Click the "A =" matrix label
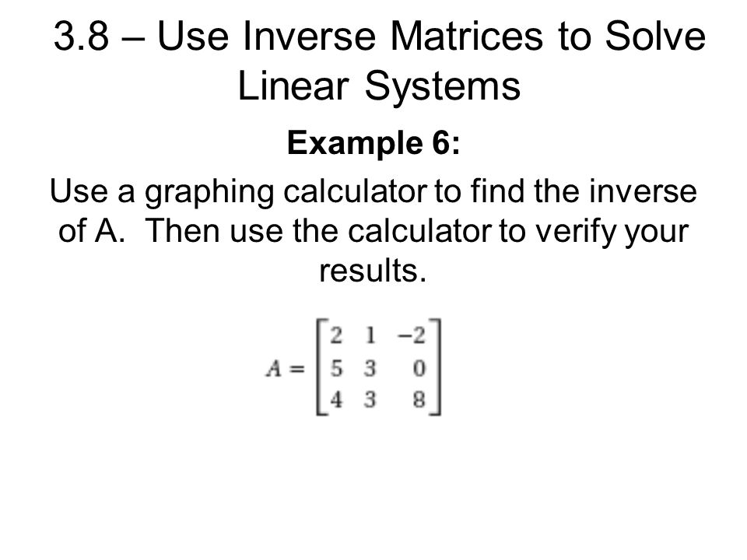Image resolution: width=747 pixels, height=560 pixels. pyautogui.click(x=285, y=369)
